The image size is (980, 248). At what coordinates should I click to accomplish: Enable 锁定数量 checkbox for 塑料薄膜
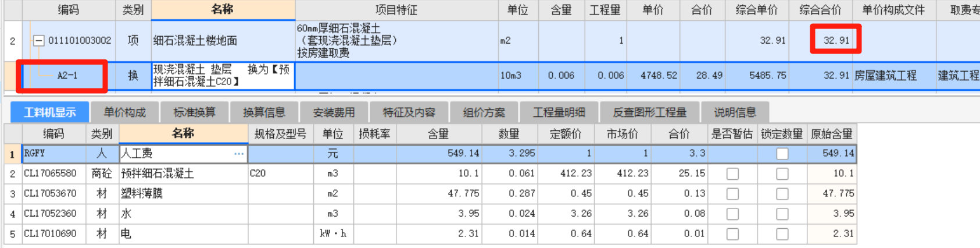point(782,194)
